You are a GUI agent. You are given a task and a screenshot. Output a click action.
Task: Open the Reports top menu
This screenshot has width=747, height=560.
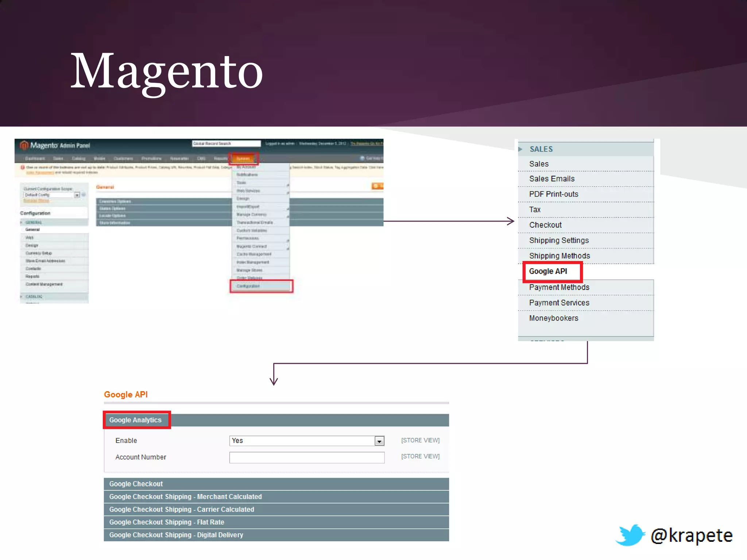[220, 159]
